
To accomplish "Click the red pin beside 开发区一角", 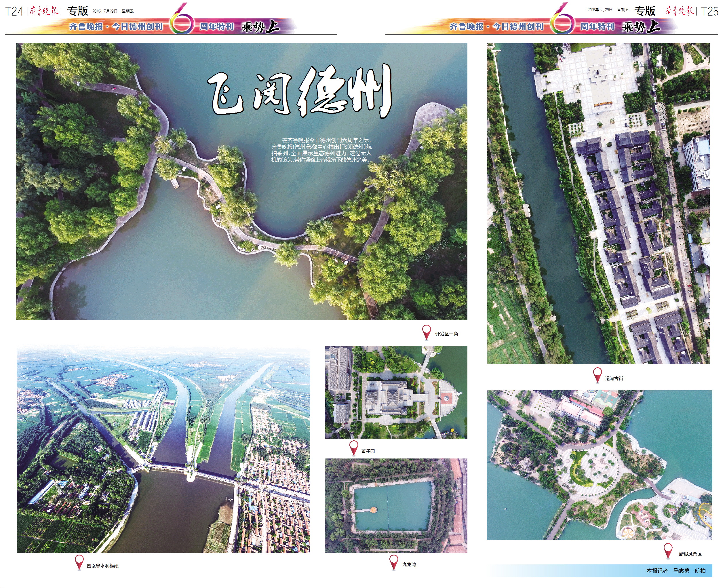I will pos(426,332).
